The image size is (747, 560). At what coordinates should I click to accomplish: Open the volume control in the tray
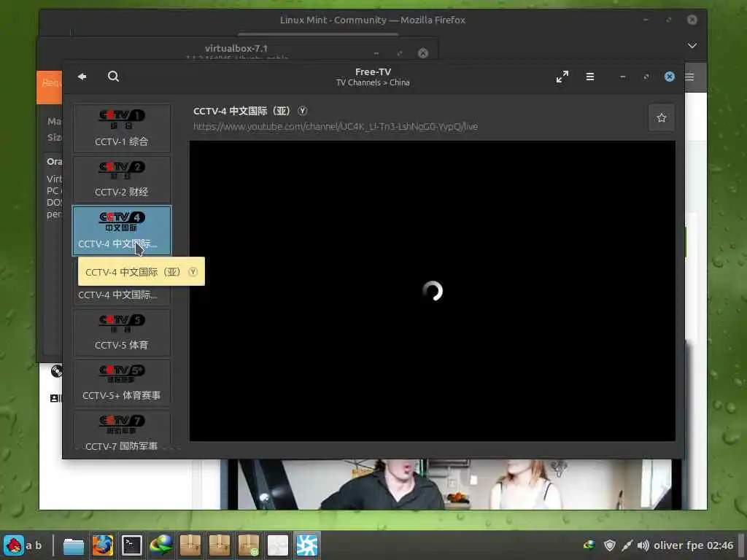(x=643, y=545)
